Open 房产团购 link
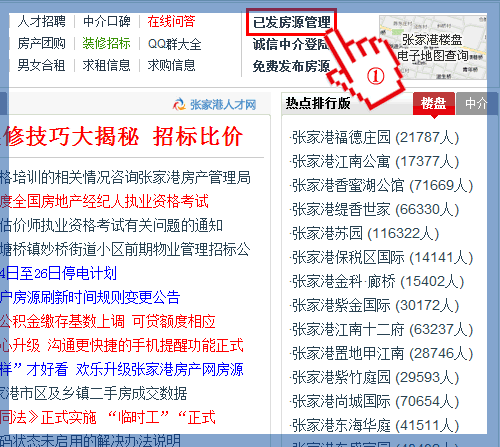 tap(42, 43)
